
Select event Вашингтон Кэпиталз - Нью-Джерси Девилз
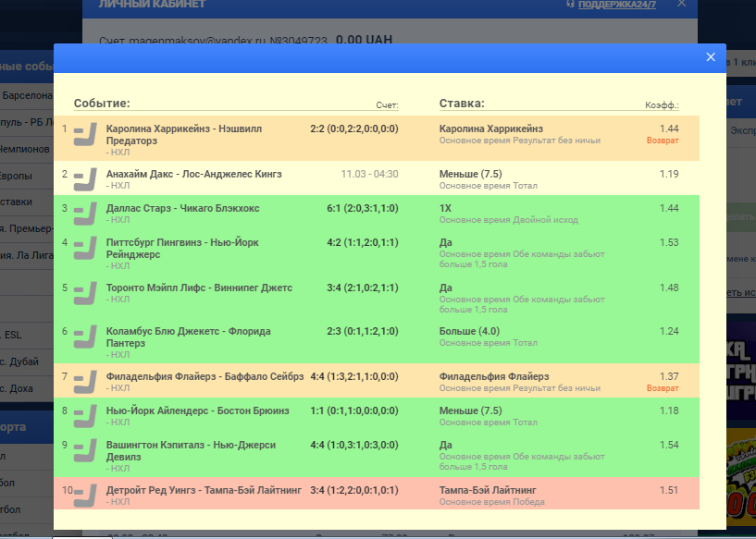coord(191,450)
